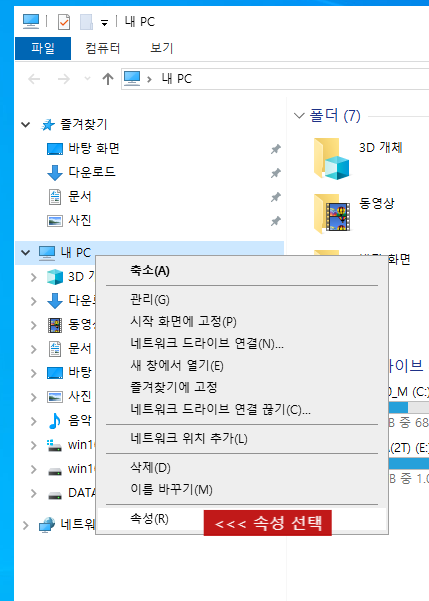Collapse the 폴더 (7) group header
Image resolution: width=429 pixels, height=601 pixels.
299,115
